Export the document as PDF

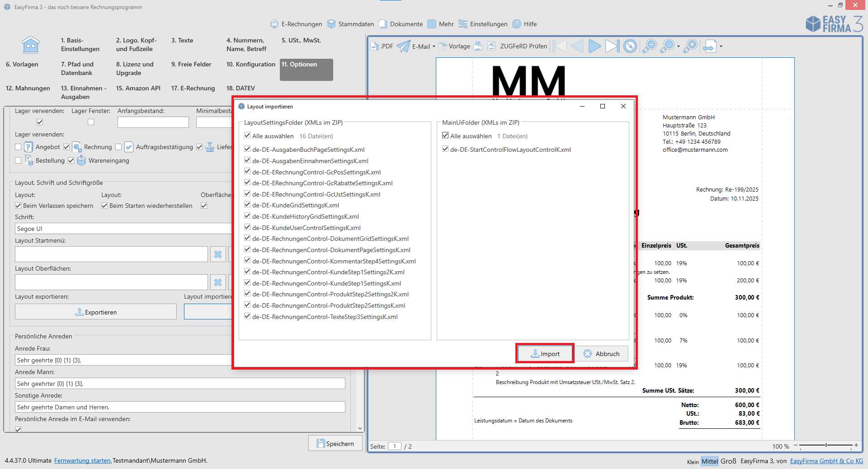[382, 46]
